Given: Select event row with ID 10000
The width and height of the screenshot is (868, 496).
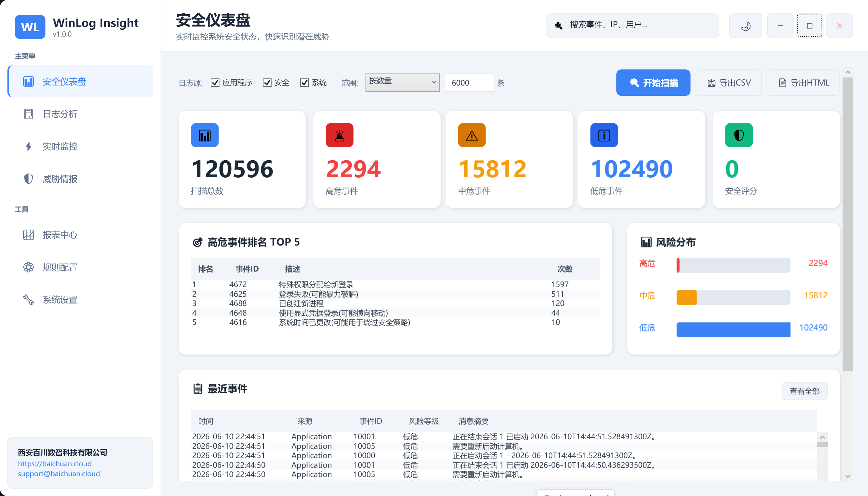Looking at the screenshot, I should coord(504,455).
